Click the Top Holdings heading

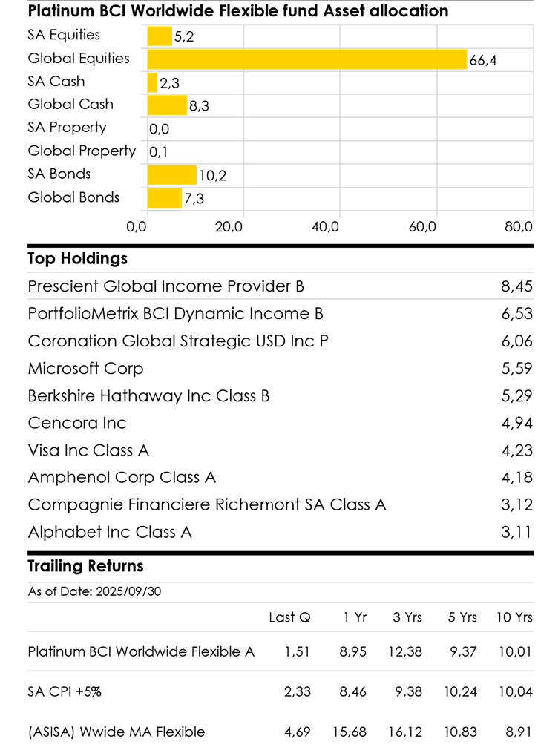coord(78,259)
